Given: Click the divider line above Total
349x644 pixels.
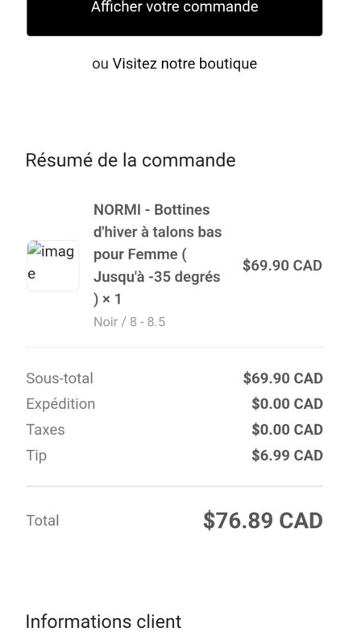Looking at the screenshot, I should 174,486.
